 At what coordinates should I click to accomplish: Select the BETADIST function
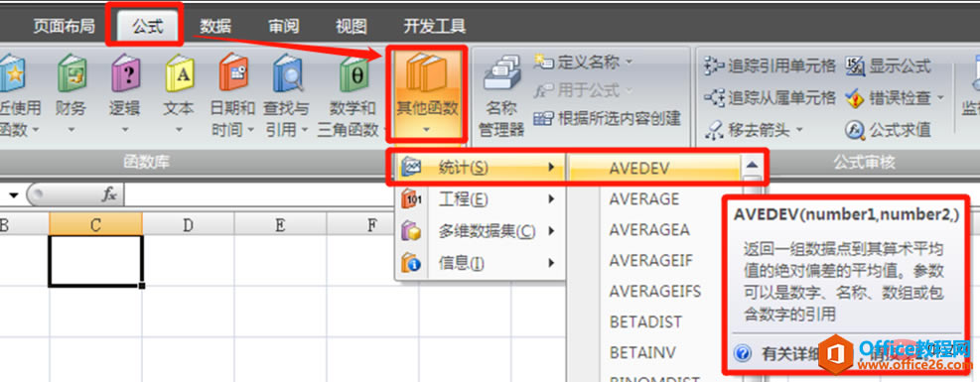coord(645,321)
